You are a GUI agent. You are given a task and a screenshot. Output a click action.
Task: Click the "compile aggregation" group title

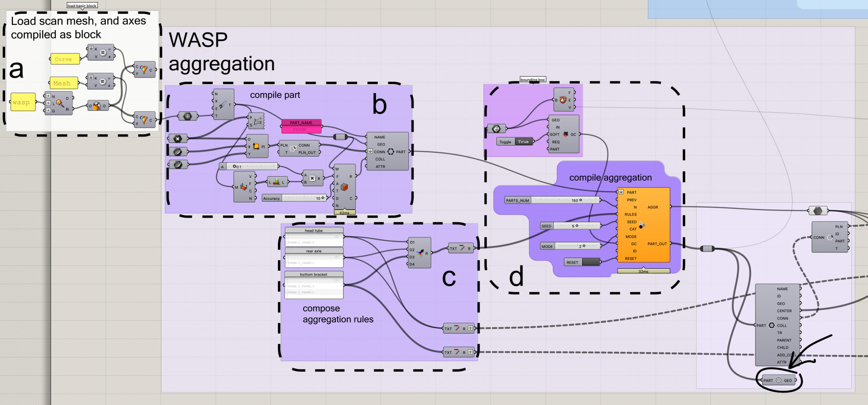[610, 178]
